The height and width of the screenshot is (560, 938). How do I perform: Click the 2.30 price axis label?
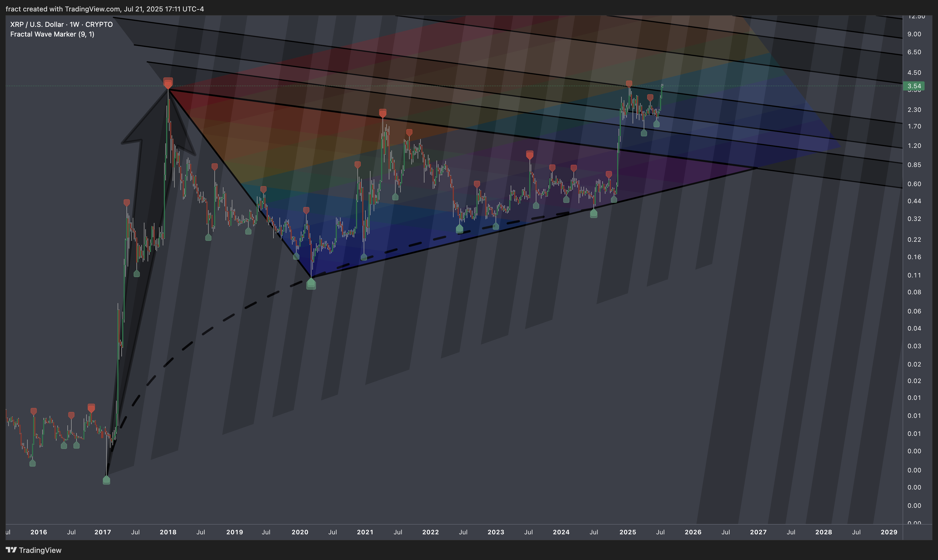point(914,109)
